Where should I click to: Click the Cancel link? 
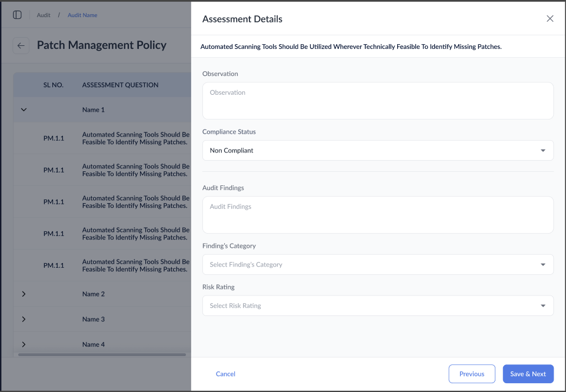tap(225, 374)
